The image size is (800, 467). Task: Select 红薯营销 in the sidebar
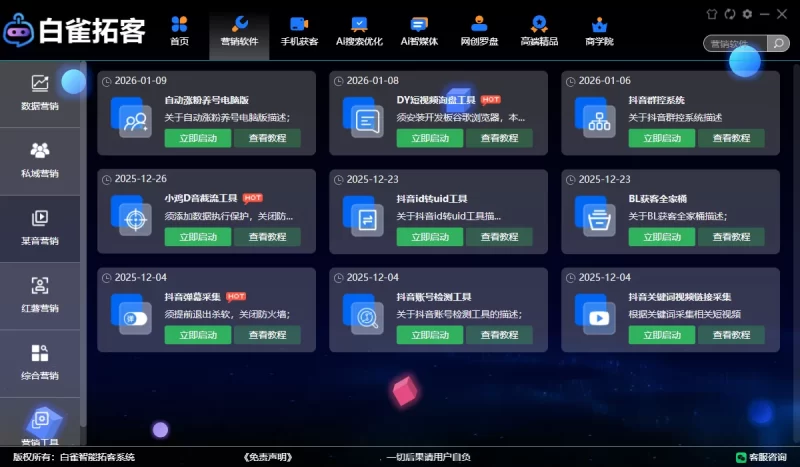[40, 296]
